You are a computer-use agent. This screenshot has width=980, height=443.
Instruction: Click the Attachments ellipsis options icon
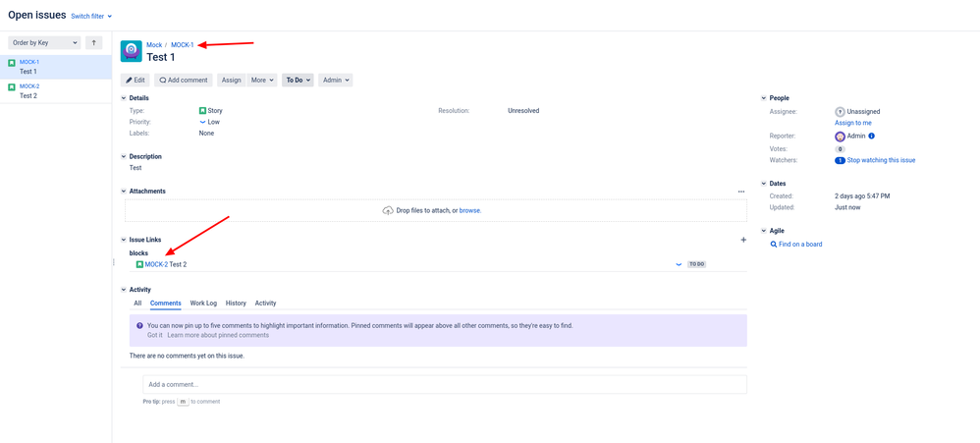tap(741, 192)
